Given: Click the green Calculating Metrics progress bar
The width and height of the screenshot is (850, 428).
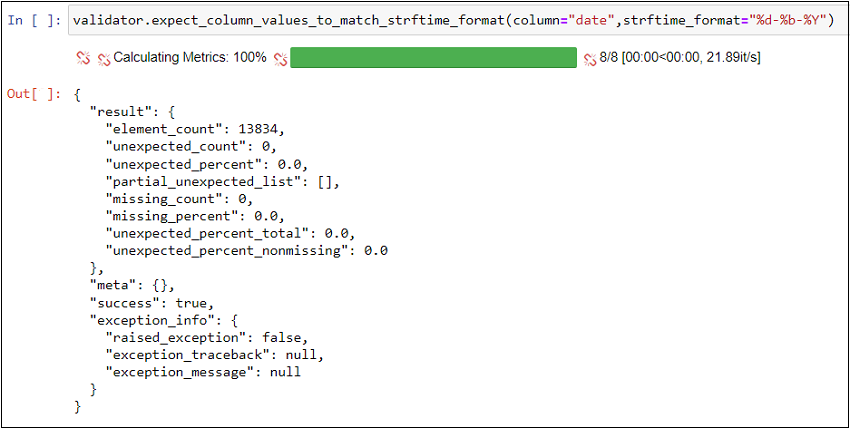Looking at the screenshot, I should (434, 57).
